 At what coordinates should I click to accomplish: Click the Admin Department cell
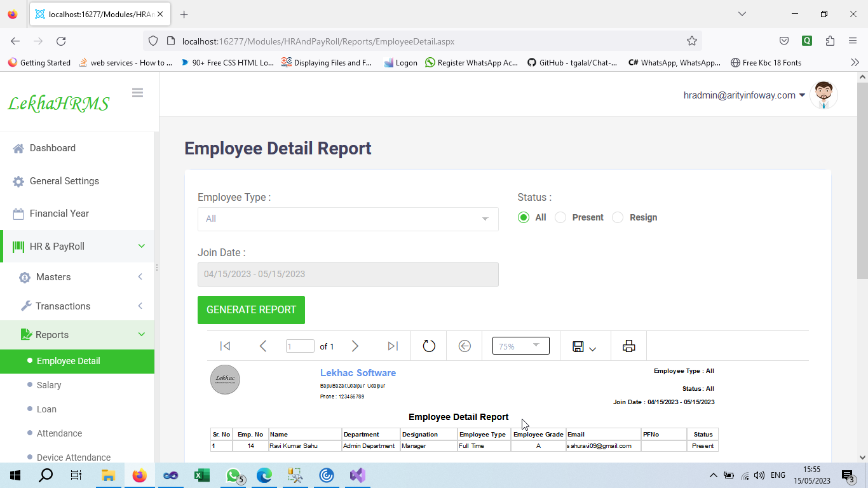point(371,446)
